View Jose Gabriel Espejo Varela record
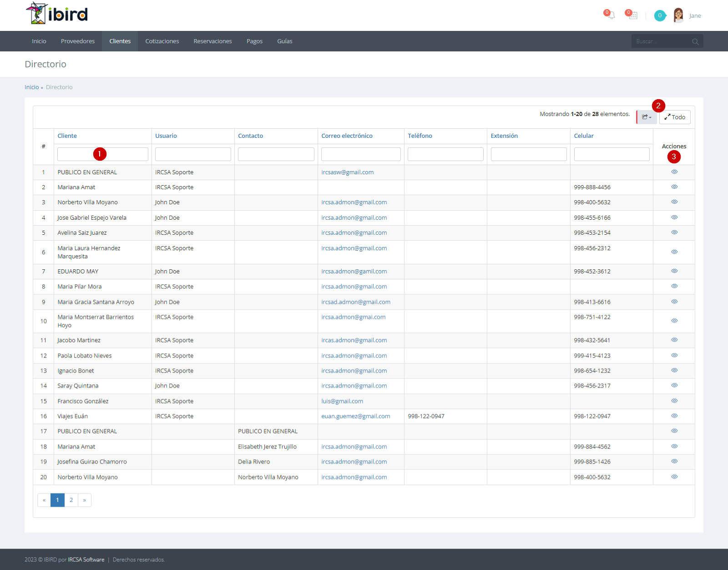 click(x=674, y=217)
